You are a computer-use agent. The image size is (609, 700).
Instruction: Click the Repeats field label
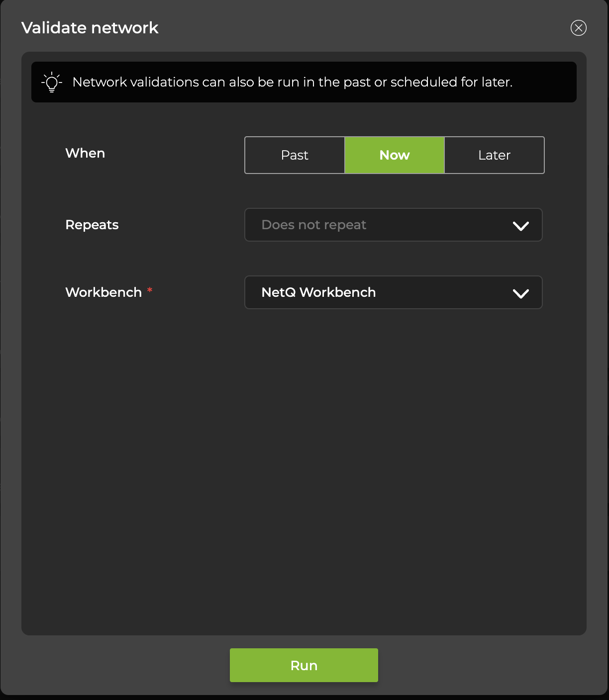[92, 225]
